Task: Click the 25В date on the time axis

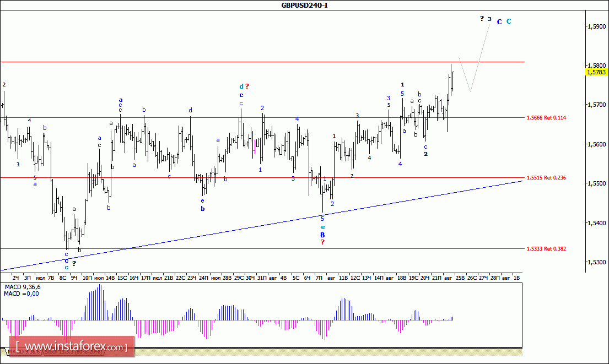Action: point(460,278)
